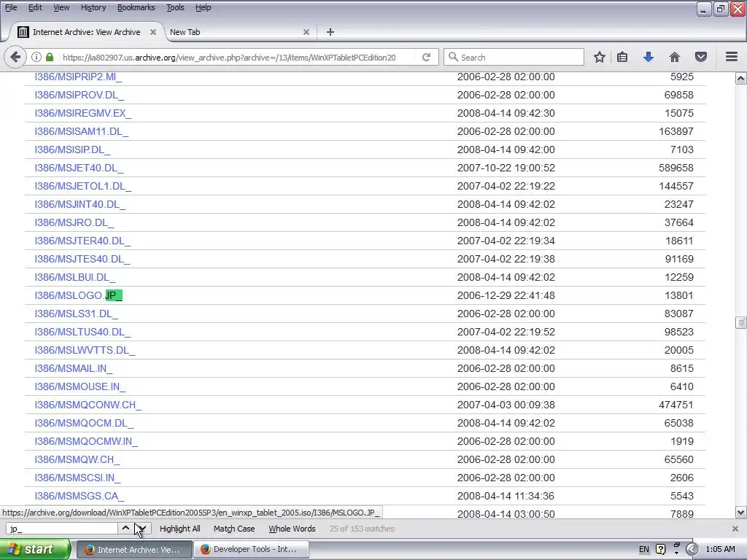Reload the current page

[x=426, y=57]
